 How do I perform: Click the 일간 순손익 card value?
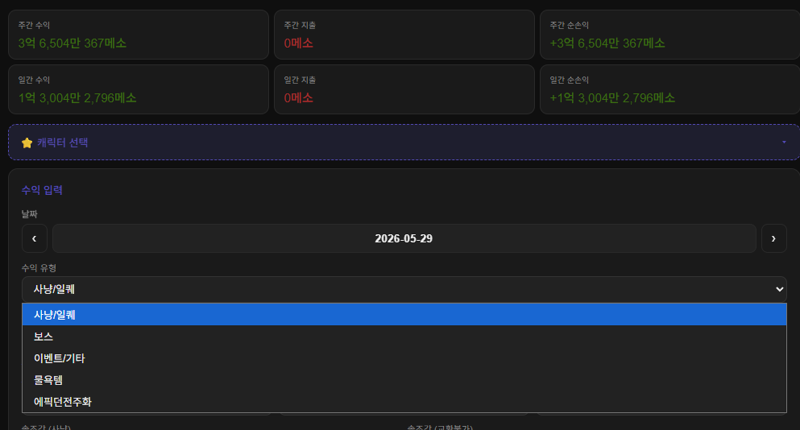pyautogui.click(x=612, y=98)
